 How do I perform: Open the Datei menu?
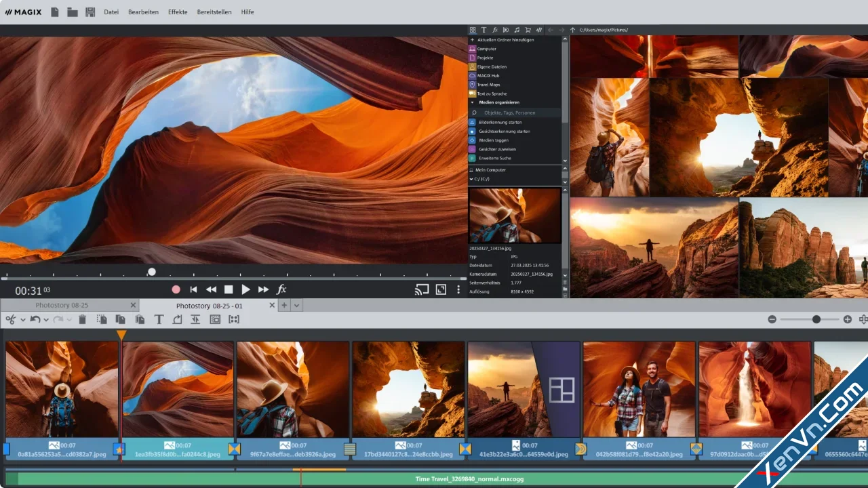111,12
